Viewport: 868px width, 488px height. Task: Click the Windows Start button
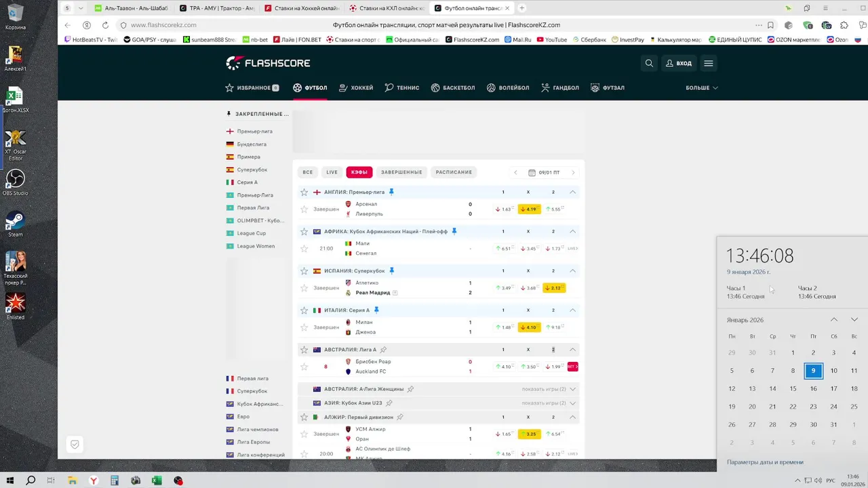pos(10,481)
